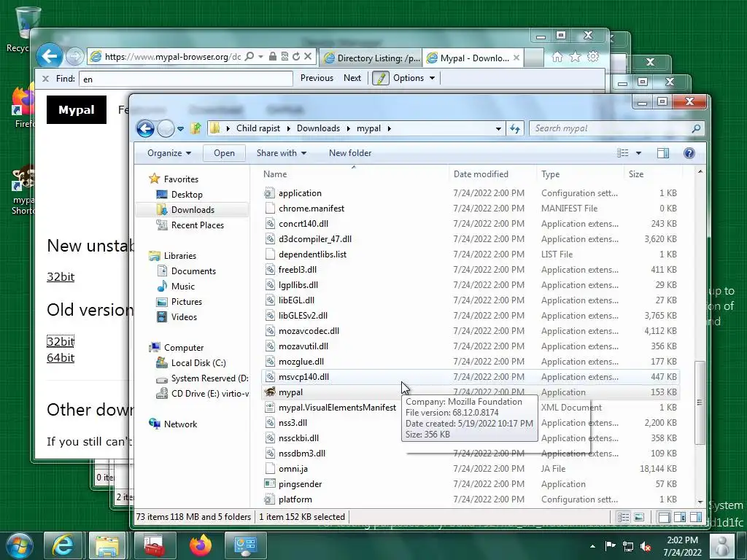Select the application configuration file icon
This screenshot has width=747, height=560.
270,192
